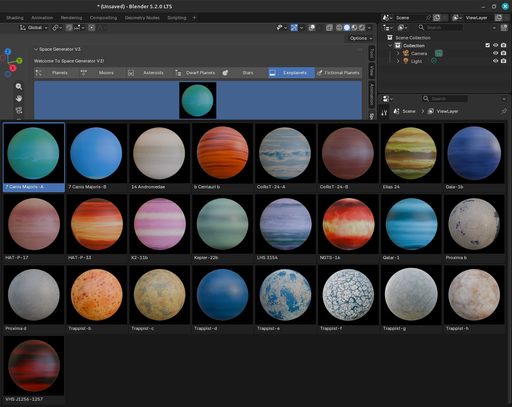Viewport: 512px width, 407px height.
Task: Open the Options dropdown
Action: pos(361,38)
